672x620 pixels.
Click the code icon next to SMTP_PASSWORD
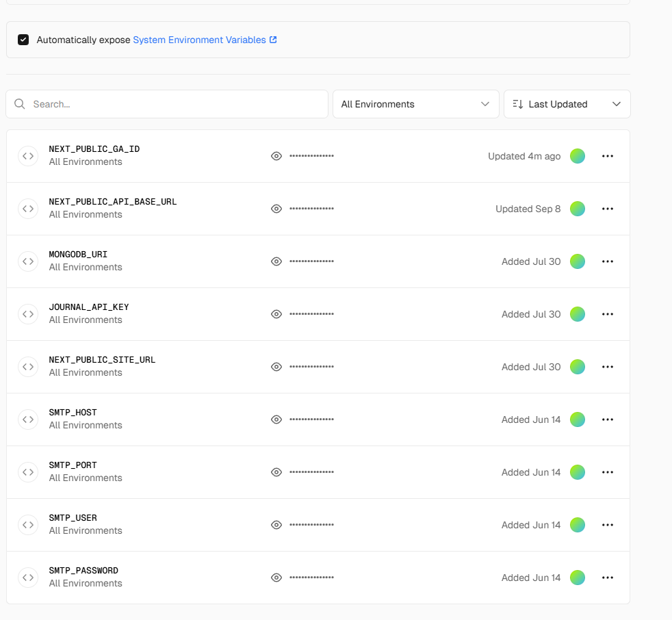point(28,578)
